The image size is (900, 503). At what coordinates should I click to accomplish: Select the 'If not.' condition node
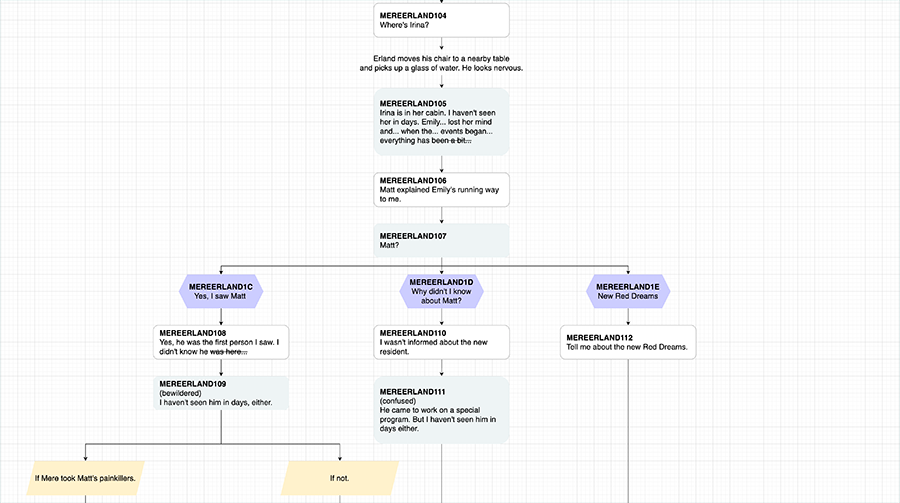(x=340, y=478)
